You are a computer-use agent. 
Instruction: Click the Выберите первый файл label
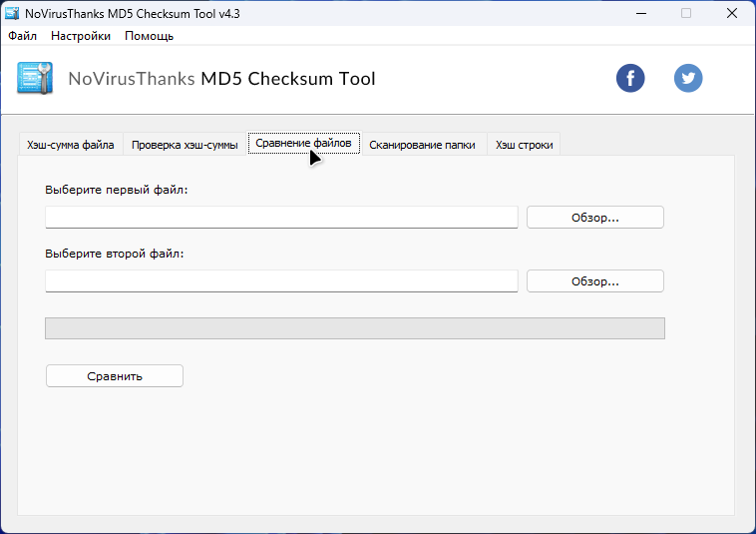coord(117,190)
